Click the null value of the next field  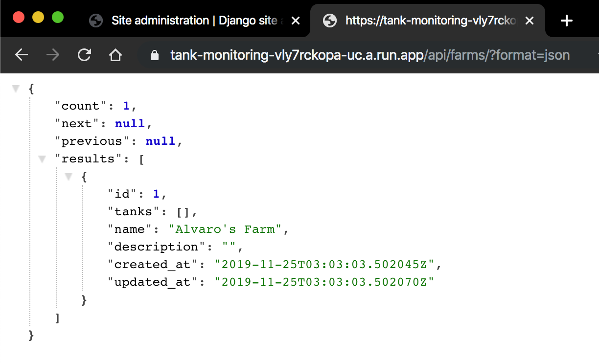(130, 123)
